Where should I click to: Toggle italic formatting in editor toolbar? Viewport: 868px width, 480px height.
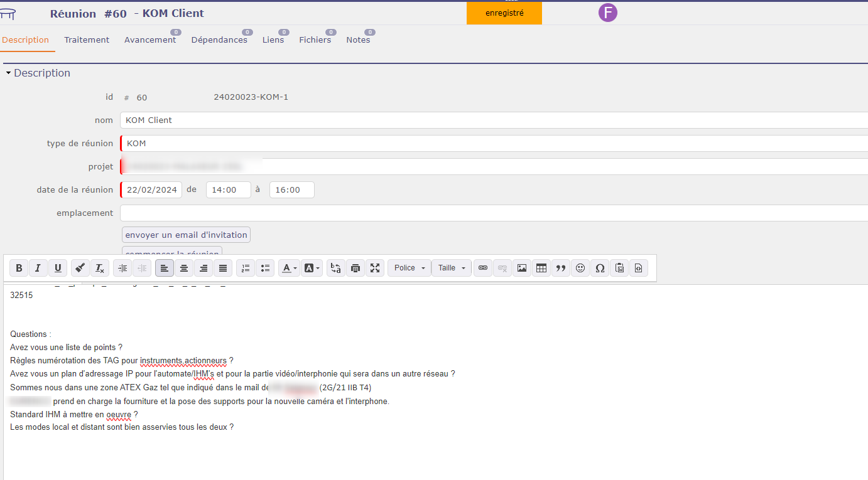point(38,268)
